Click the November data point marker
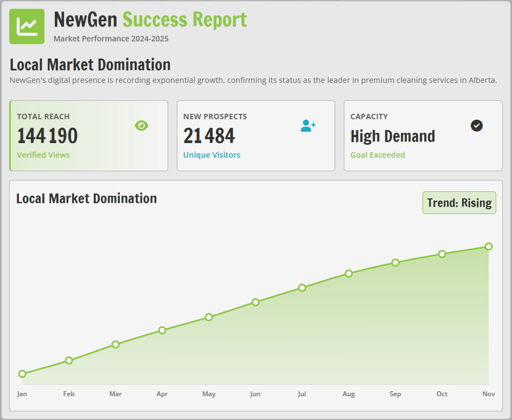This screenshot has height=420, width=512. (x=489, y=246)
